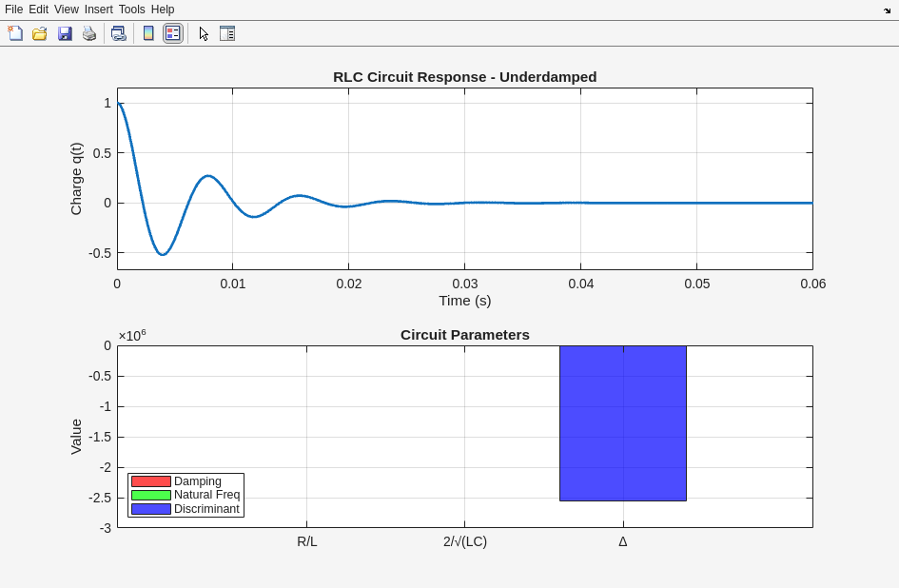
Task: Select the Edit Plot arrow tool
Action: point(204,33)
